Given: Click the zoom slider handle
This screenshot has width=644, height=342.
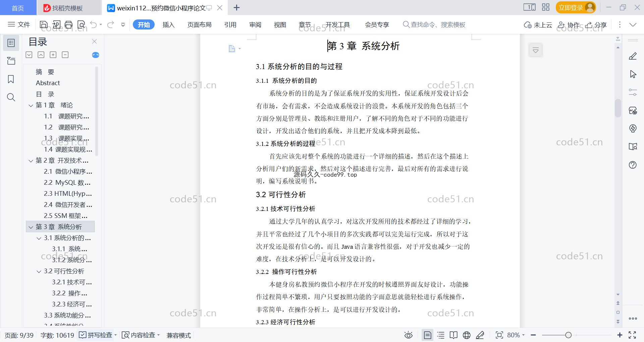Looking at the screenshot, I should (568, 335).
